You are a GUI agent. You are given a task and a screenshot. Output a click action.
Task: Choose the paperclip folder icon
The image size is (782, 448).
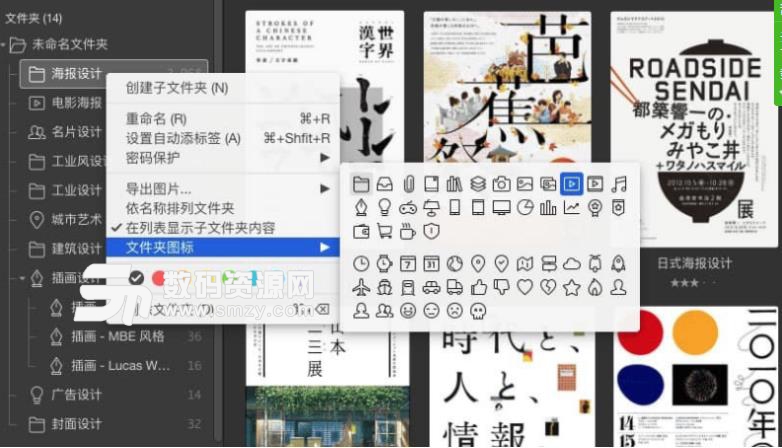click(x=408, y=184)
